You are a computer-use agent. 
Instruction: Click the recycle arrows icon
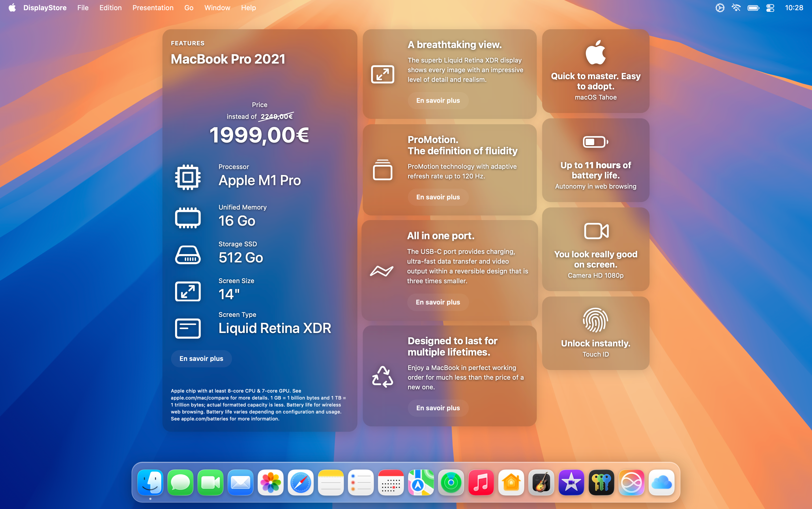383,376
